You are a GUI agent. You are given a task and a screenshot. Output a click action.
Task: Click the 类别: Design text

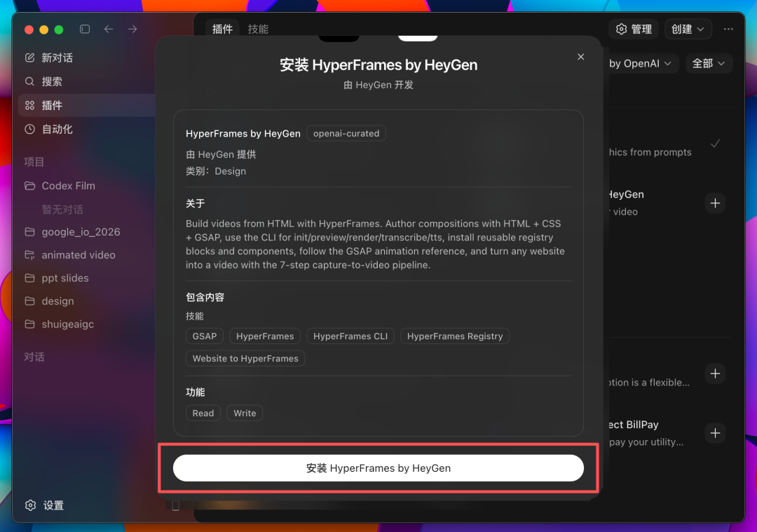pos(216,172)
